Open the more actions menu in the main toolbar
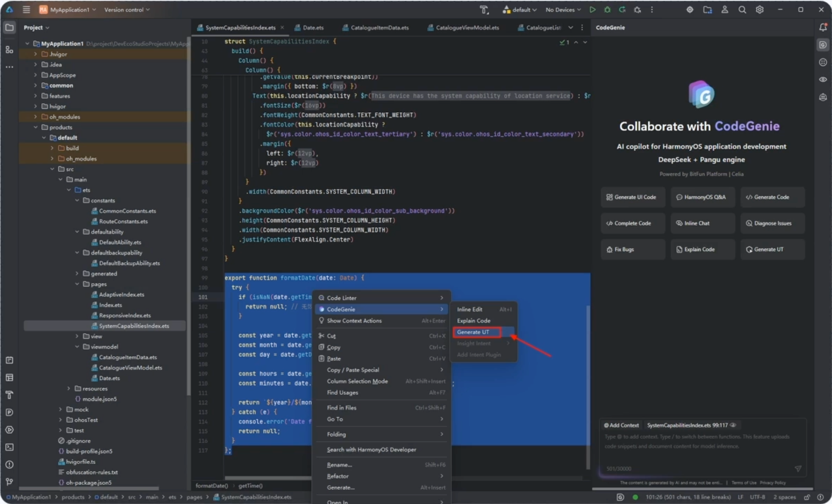 click(652, 10)
